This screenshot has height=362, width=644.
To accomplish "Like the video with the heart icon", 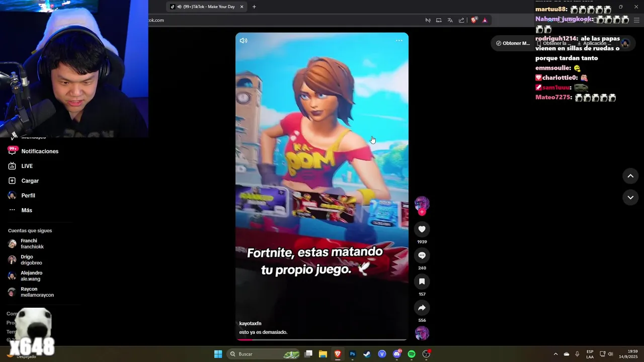I will [422, 229].
